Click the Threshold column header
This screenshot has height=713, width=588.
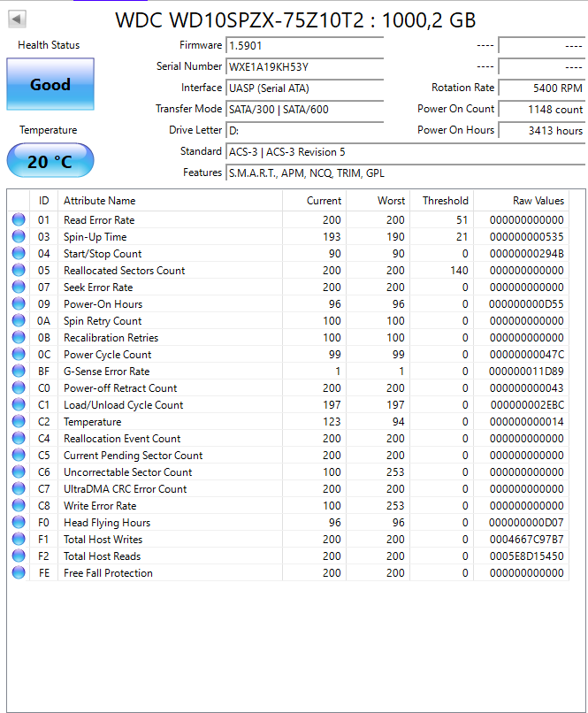pos(442,201)
